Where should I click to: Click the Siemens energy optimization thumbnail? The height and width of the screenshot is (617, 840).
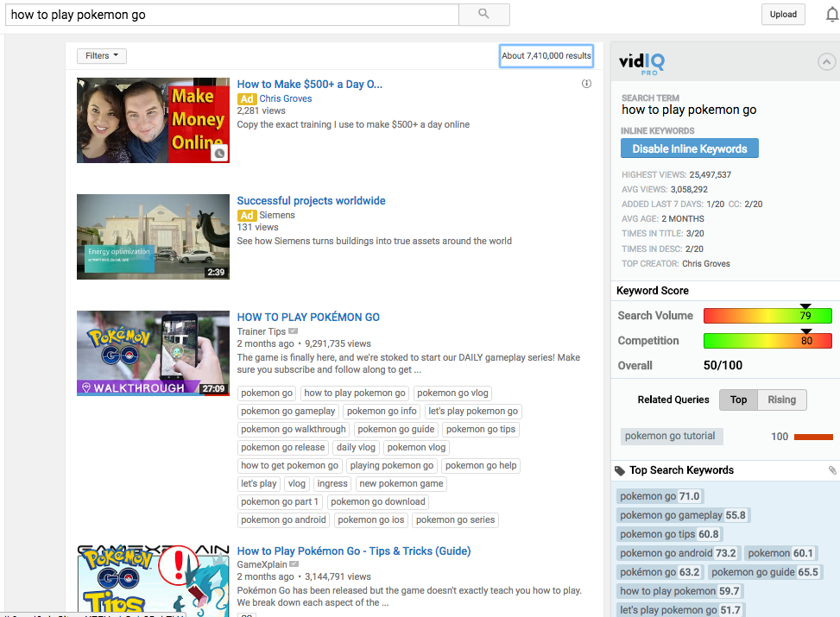point(153,236)
